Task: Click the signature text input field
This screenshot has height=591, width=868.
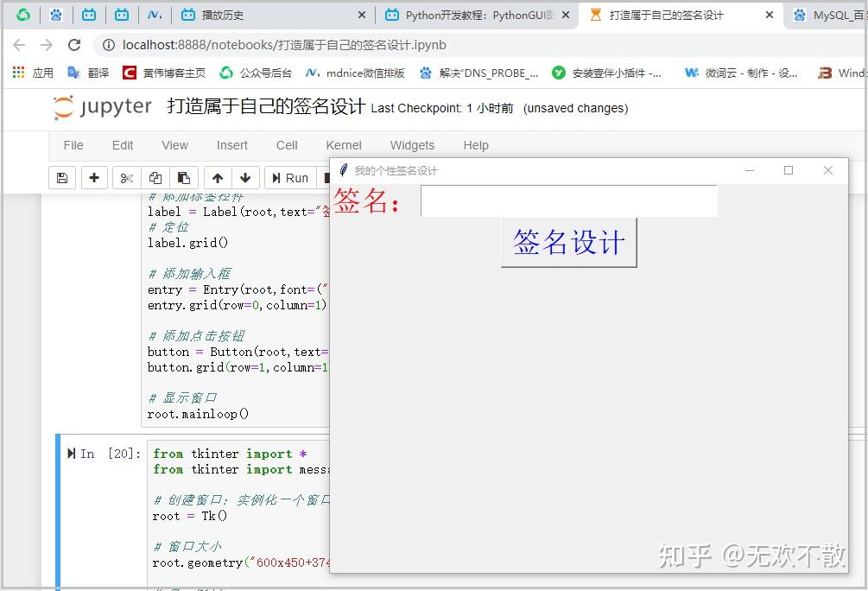Action: 567,201
